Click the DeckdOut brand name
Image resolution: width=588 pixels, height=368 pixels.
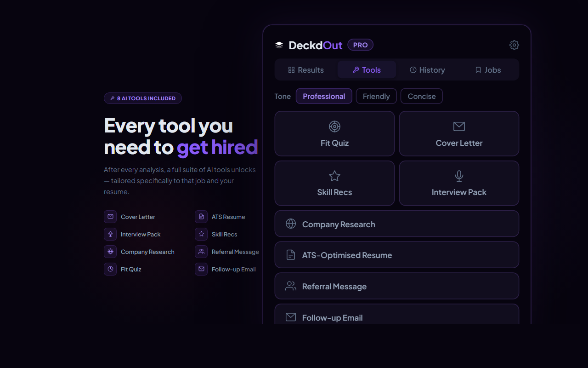click(316, 45)
